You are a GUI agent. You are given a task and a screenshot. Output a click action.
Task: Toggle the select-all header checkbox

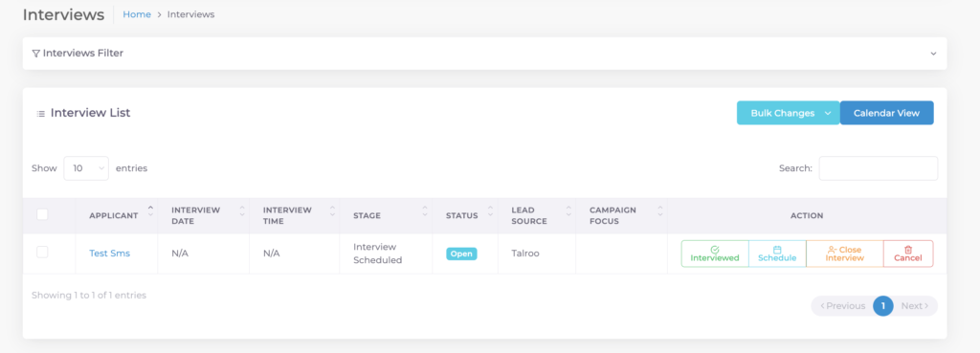(x=42, y=214)
